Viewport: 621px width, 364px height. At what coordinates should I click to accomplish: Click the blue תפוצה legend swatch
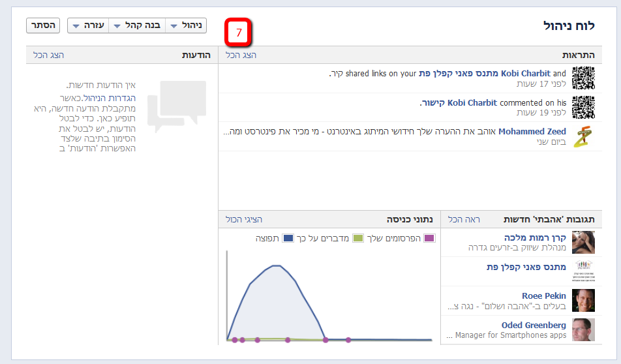[x=288, y=239]
